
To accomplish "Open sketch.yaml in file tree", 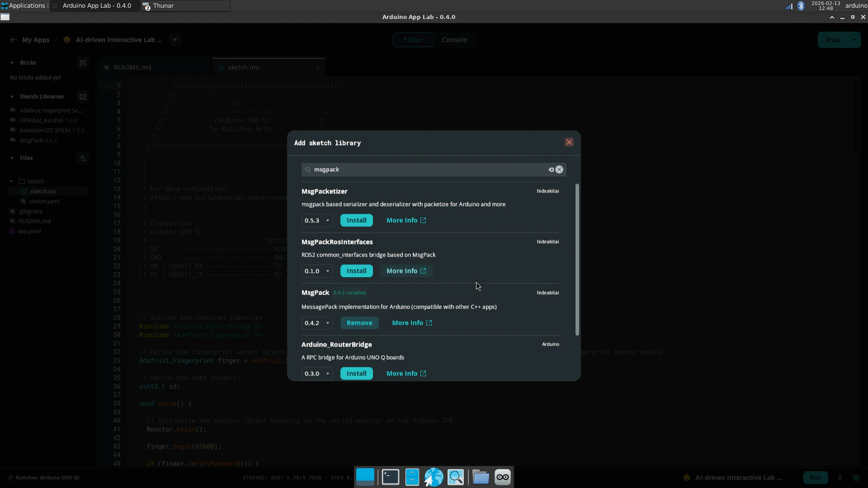I will coord(44,201).
